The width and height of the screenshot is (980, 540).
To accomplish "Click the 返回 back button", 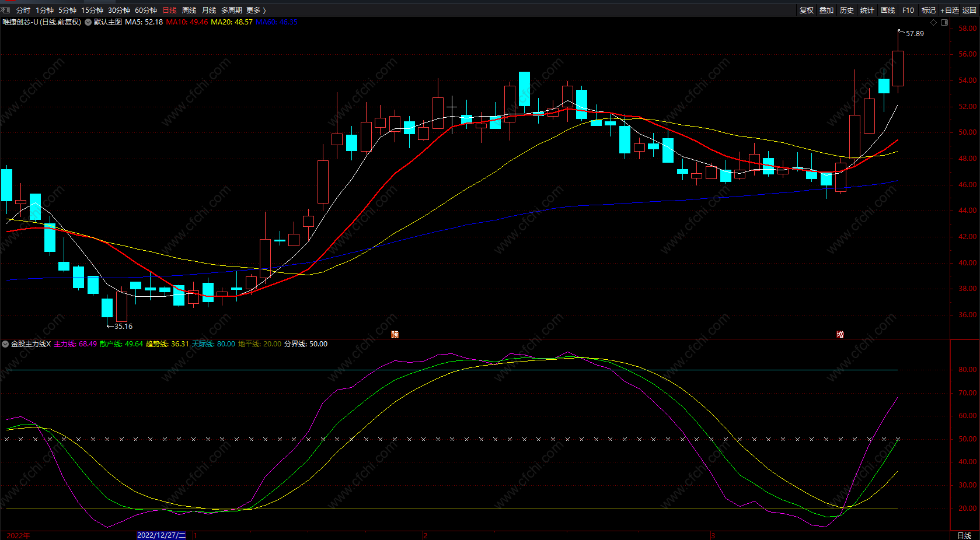I will tap(969, 10).
